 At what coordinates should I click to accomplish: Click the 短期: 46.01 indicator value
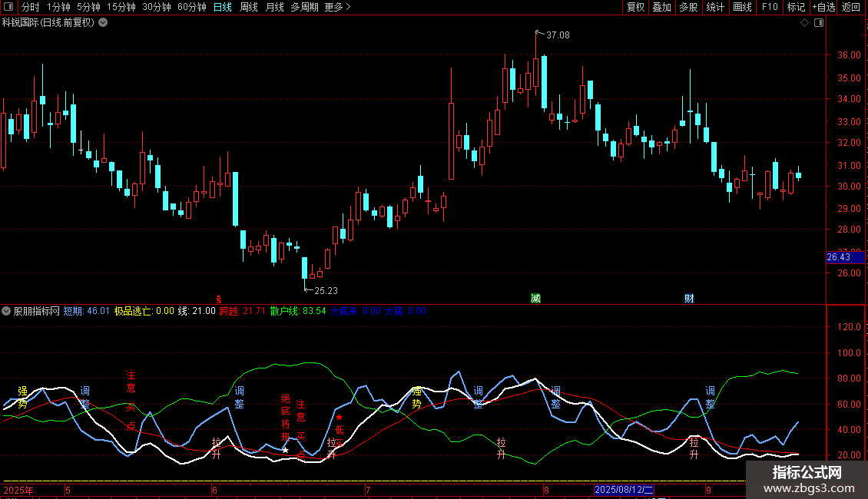pyautogui.click(x=86, y=311)
